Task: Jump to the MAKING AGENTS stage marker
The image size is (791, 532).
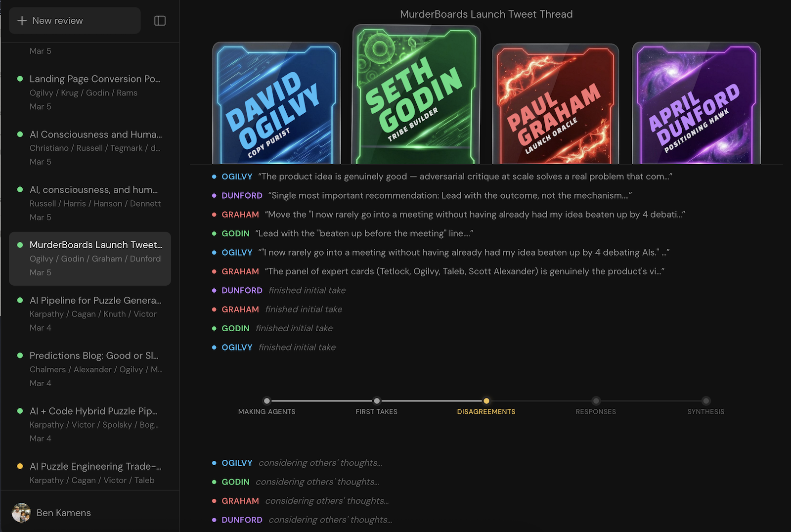Action: [x=267, y=401]
